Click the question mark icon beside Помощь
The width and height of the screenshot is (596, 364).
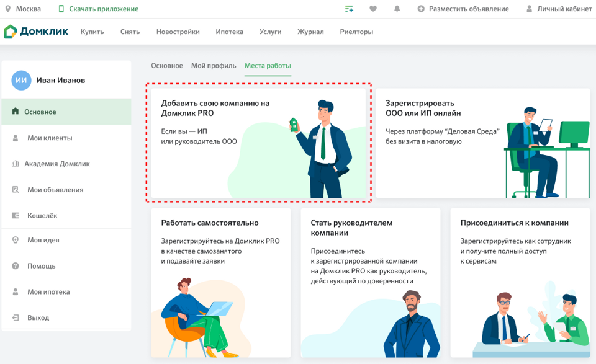pos(15,265)
